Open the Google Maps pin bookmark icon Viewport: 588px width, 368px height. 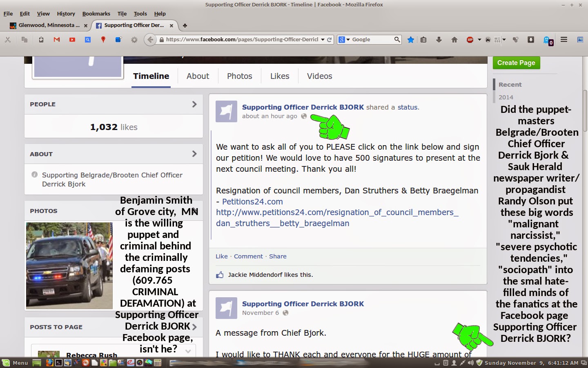(x=103, y=40)
